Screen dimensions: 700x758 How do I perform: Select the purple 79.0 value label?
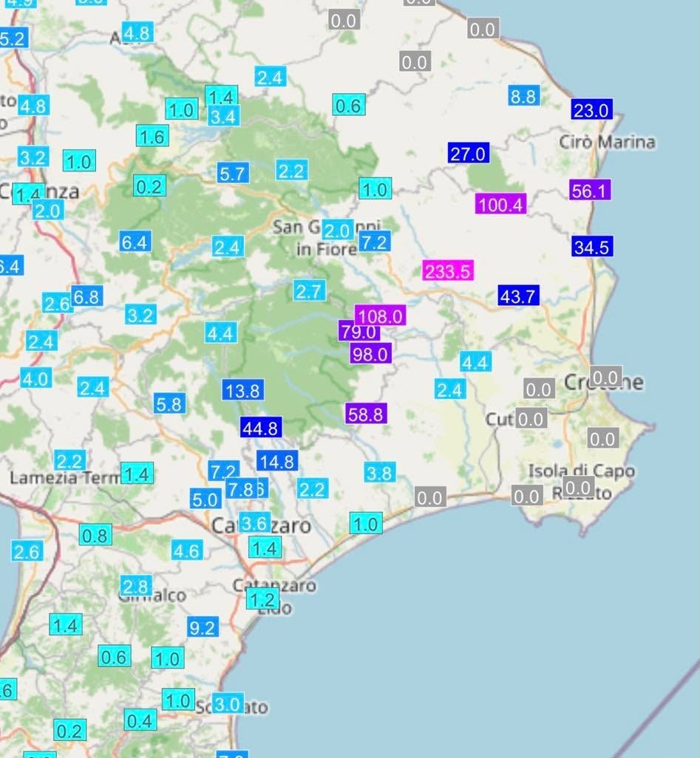tap(359, 331)
